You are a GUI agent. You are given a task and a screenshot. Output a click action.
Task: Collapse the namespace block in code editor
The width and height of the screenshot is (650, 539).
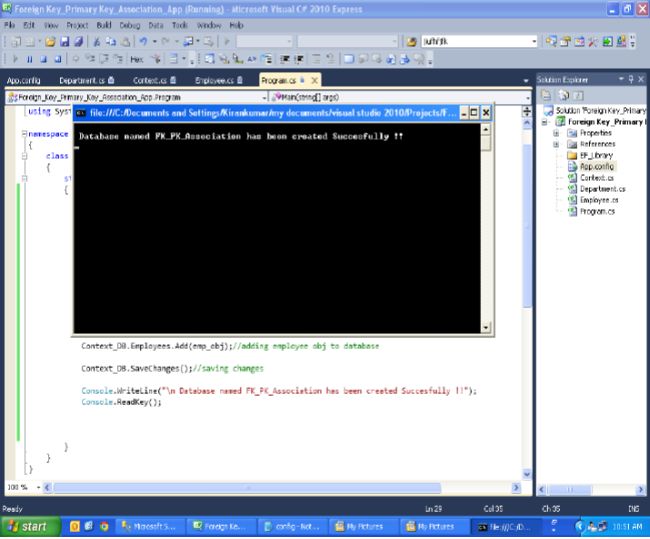click(23, 132)
